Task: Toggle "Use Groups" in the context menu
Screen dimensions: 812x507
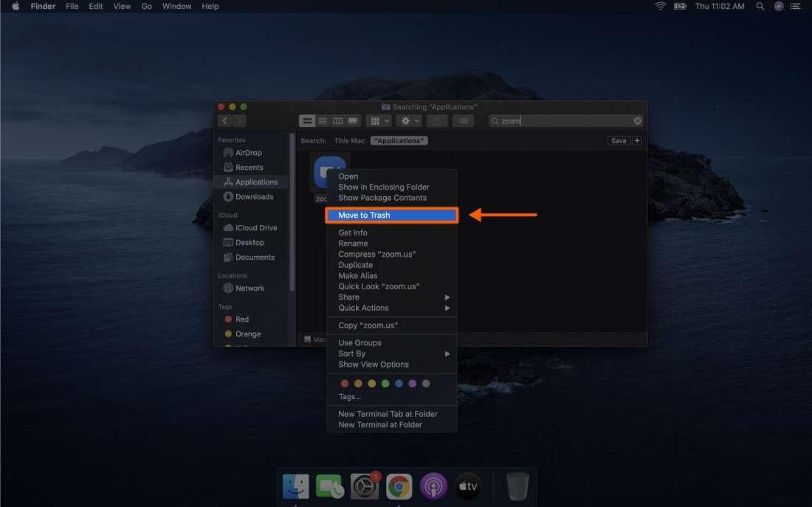Action: point(359,342)
